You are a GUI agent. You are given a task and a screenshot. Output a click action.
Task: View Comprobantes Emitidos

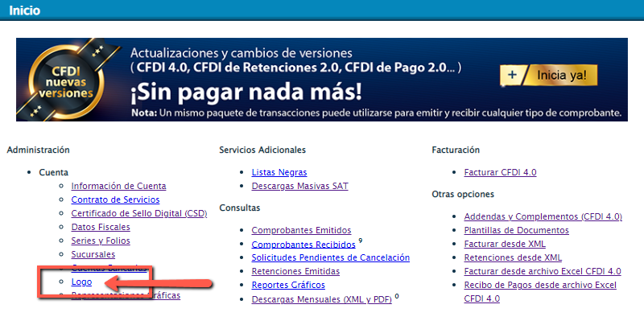point(301,230)
